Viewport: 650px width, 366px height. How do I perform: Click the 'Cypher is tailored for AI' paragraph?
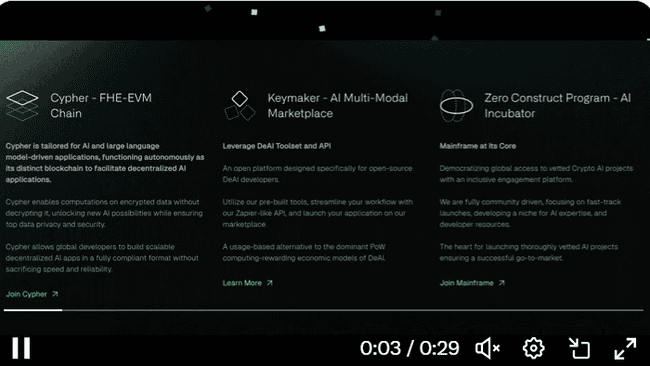tap(105, 162)
